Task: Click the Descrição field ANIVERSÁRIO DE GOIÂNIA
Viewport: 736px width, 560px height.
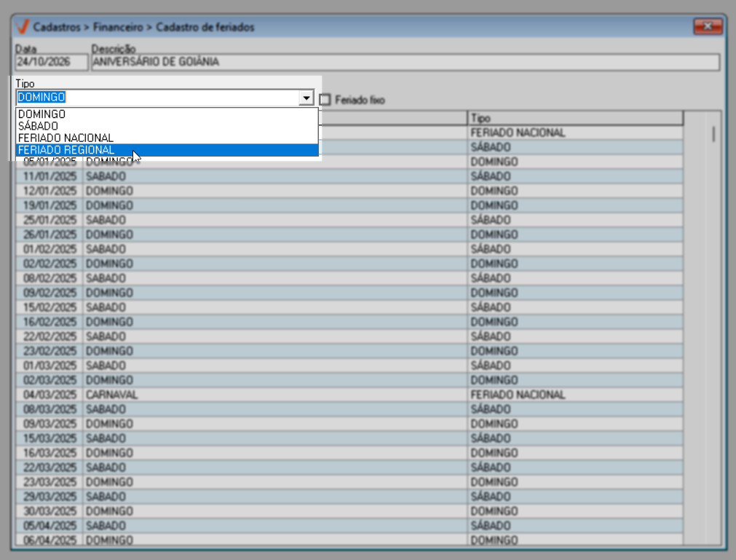Action: 405,62
